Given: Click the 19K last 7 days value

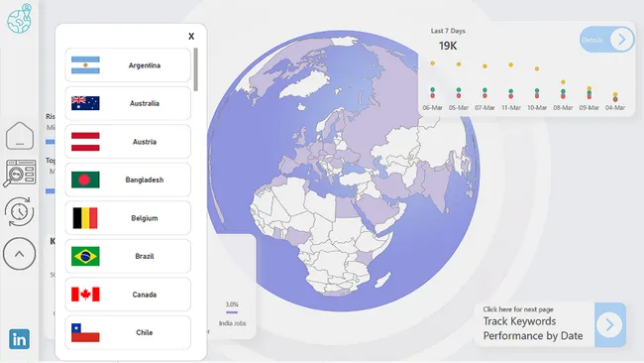Looking at the screenshot, I should [448, 46].
